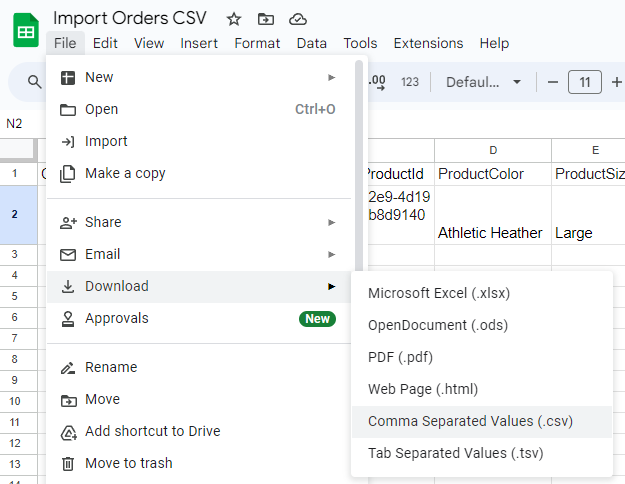Click the number format 123 icon

click(410, 82)
